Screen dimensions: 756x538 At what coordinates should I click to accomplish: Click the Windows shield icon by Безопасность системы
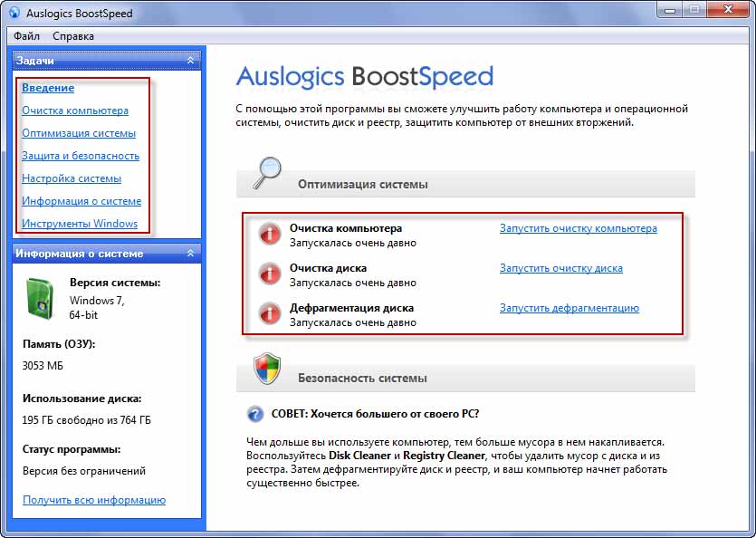(x=267, y=369)
